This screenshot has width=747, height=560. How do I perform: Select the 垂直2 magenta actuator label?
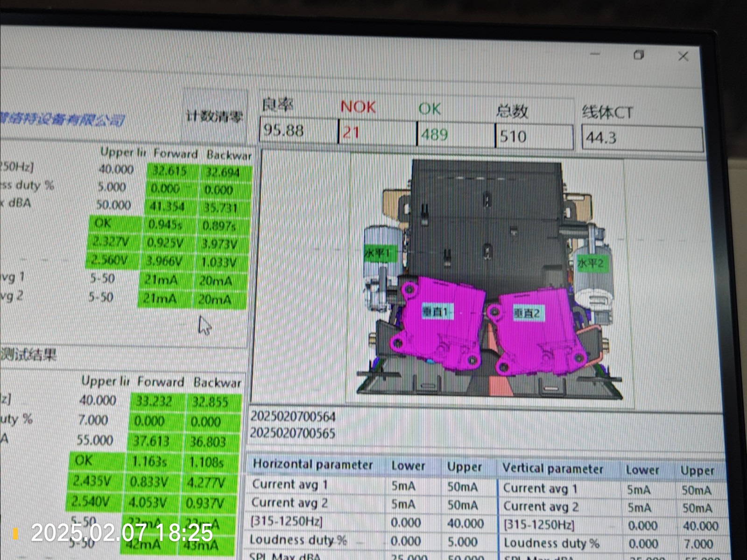tap(527, 313)
